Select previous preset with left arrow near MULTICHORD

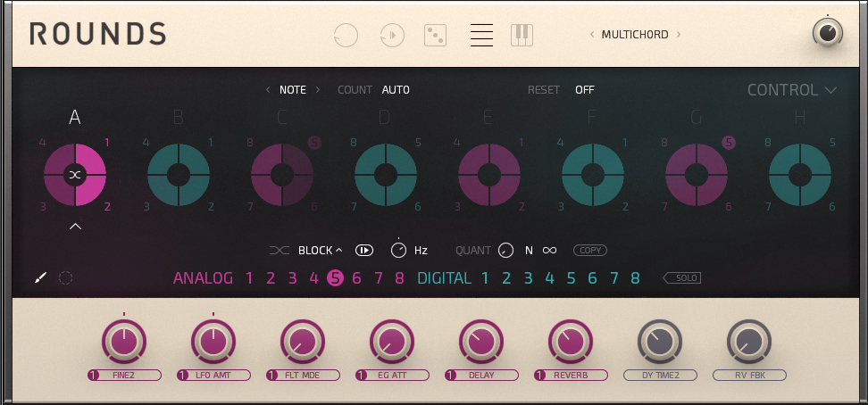(x=592, y=34)
